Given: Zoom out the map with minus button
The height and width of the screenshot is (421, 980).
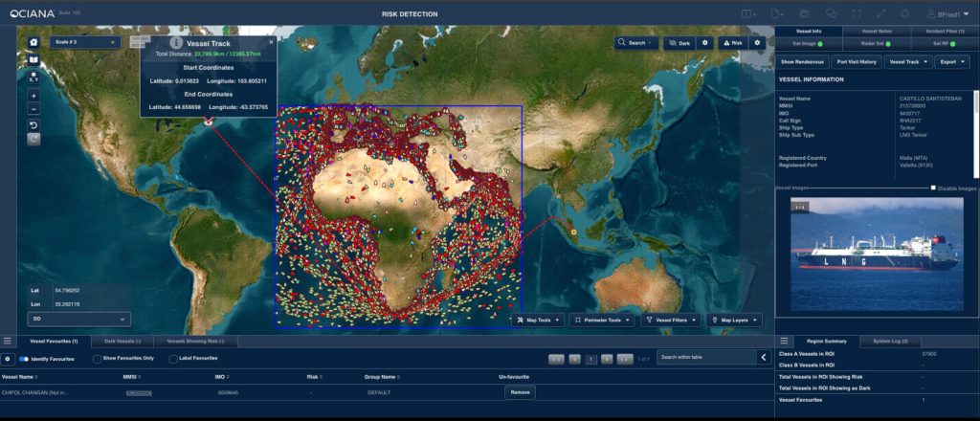Looking at the screenshot, I should tap(33, 109).
